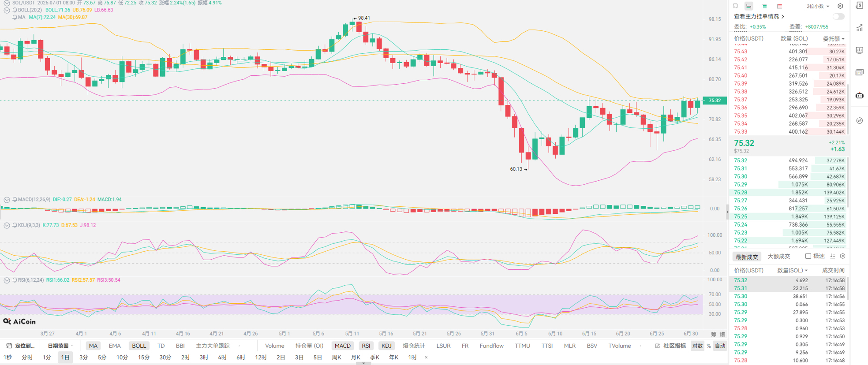Open trade list layout icon beside 极速
Screen dimensions: 868x365
(833, 256)
